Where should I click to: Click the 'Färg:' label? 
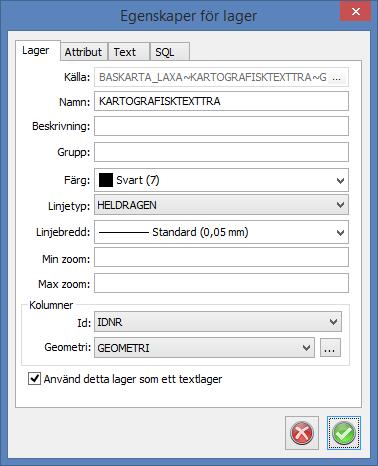(77, 181)
